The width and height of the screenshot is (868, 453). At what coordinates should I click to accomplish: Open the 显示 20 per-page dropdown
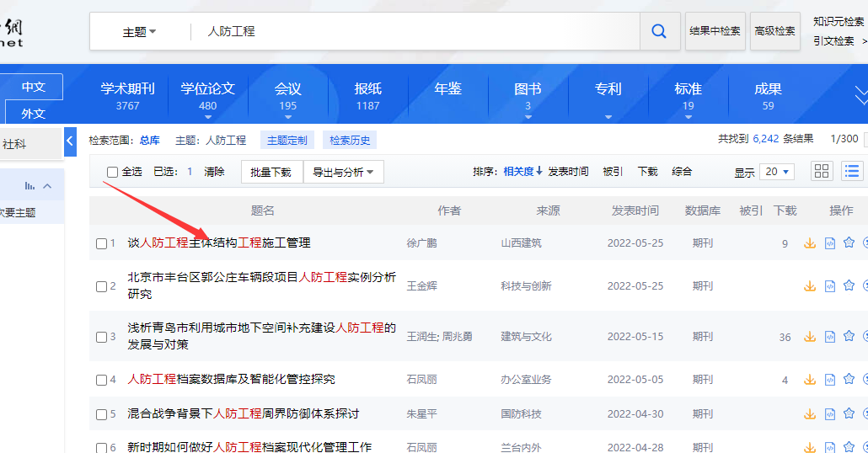pyautogui.click(x=776, y=172)
